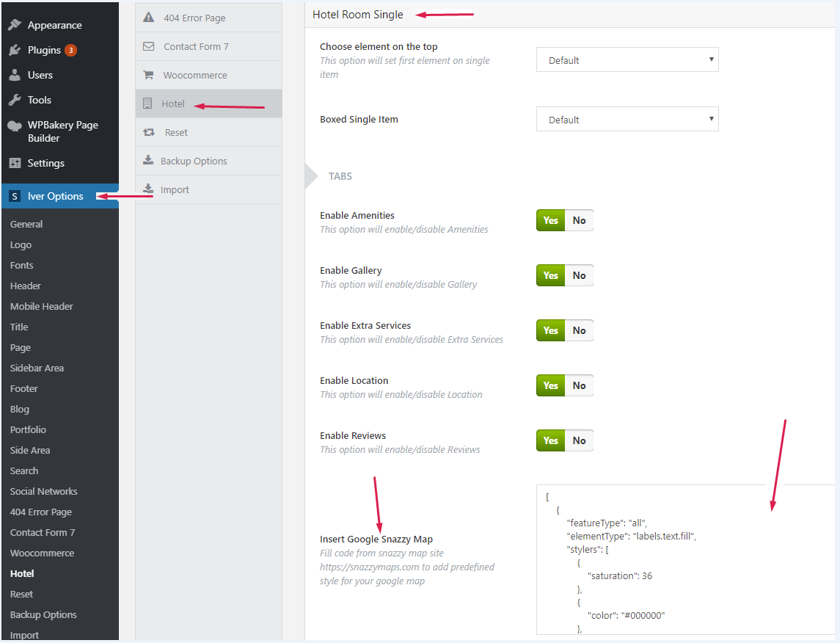The width and height of the screenshot is (840, 643).
Task: Select Woocommerce tab in options panel
Action: [209, 75]
